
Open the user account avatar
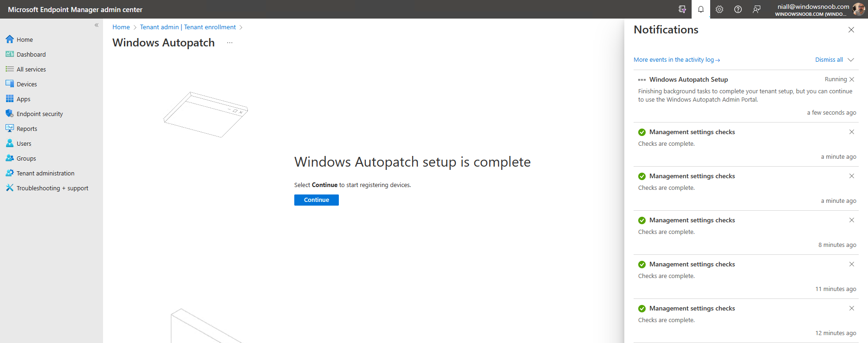[x=859, y=9]
